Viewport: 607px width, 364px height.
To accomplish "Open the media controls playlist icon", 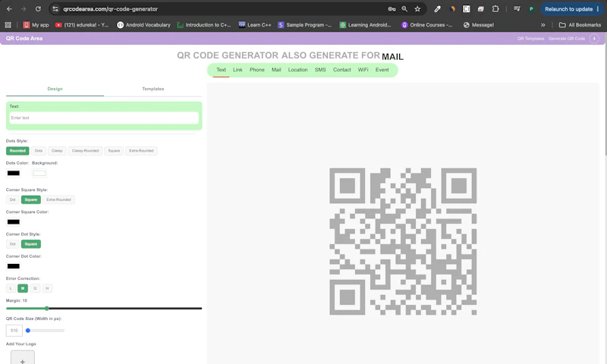I will (517, 9).
